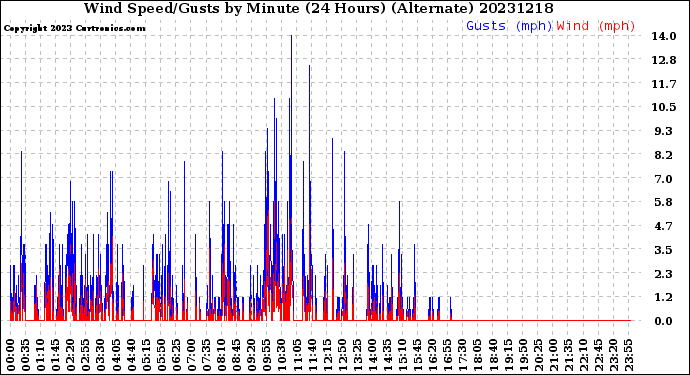This screenshot has width=690, height=375.
Task: Click the 21:00 time axis label
Action: pos(554,355)
